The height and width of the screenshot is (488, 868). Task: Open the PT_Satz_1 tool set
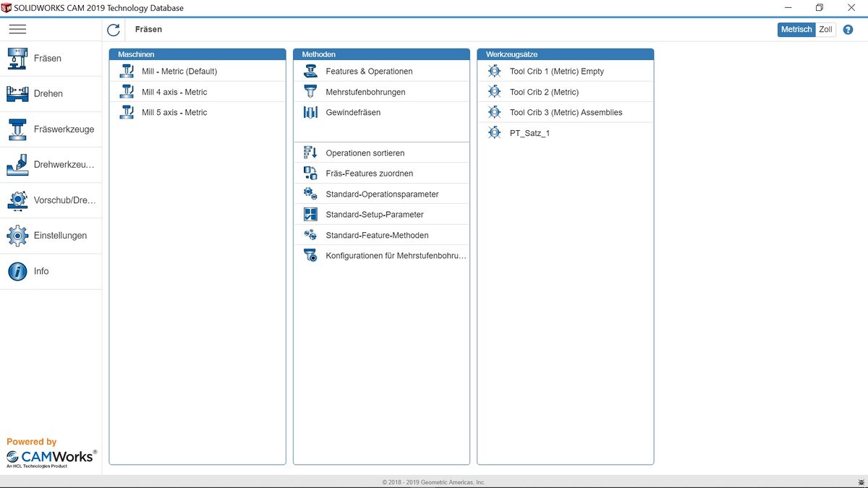coord(529,133)
